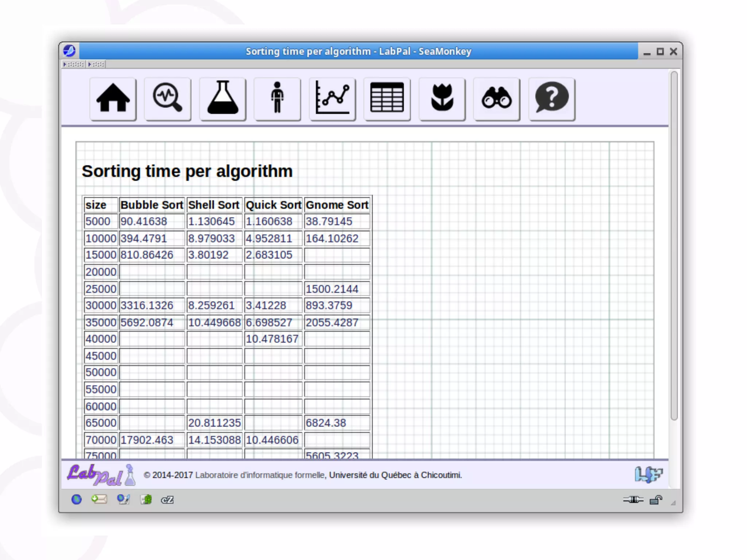Expand the first collapsed toolbar grippy
The width and height of the screenshot is (747, 560).
[x=74, y=64]
